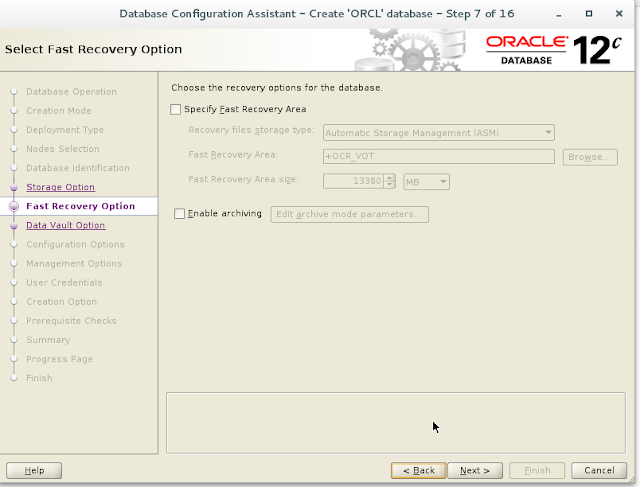Click Database Identification step in sidebar
The image size is (640, 487).
[x=78, y=168]
